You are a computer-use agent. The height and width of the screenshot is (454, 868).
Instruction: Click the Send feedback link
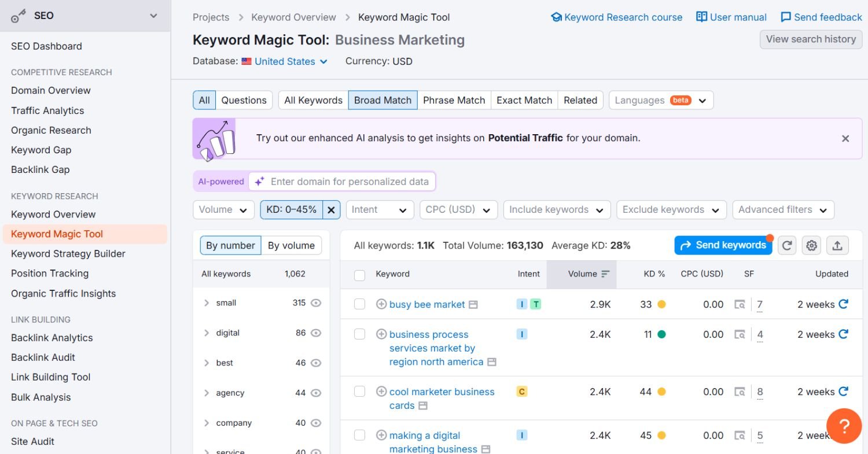click(822, 17)
